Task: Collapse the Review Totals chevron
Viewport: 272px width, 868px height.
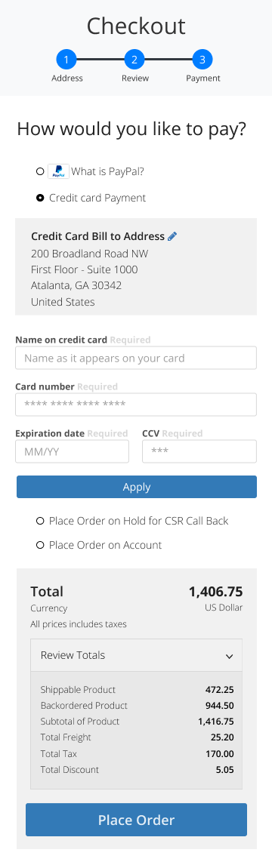Action: 230,656
